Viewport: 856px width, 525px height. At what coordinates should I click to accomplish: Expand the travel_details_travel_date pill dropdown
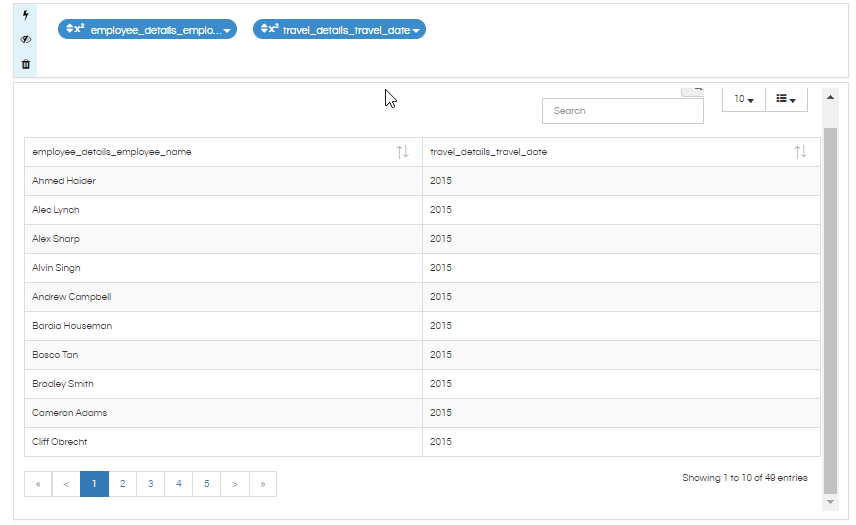coord(416,30)
